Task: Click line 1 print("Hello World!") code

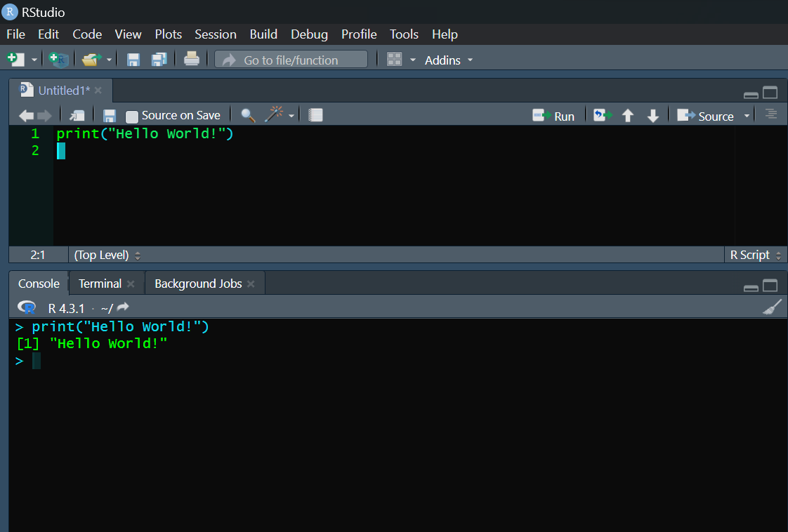Action: [145, 133]
